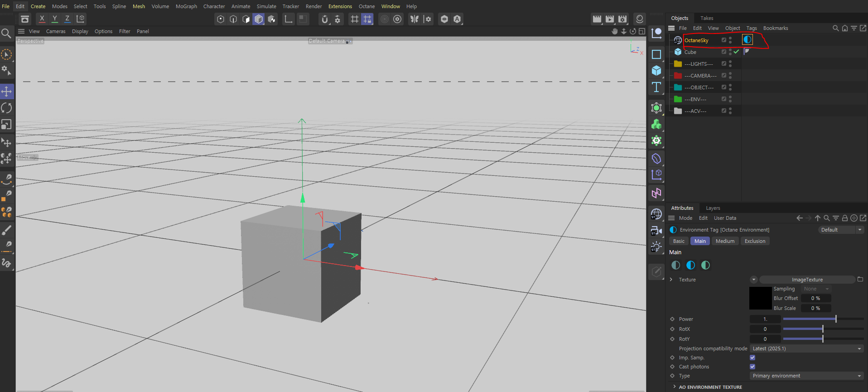Switch to Edges mode
Screen dimensions: 868x392
(x=233, y=19)
